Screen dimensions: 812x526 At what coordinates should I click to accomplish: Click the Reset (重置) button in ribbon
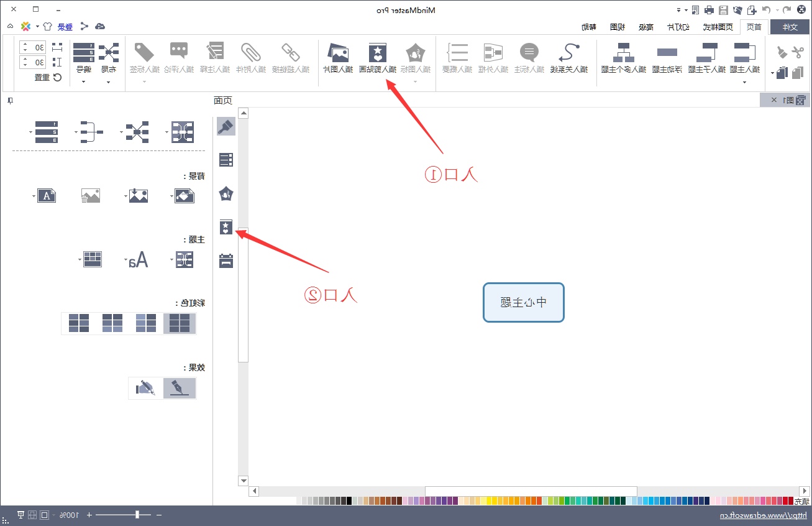pos(47,77)
